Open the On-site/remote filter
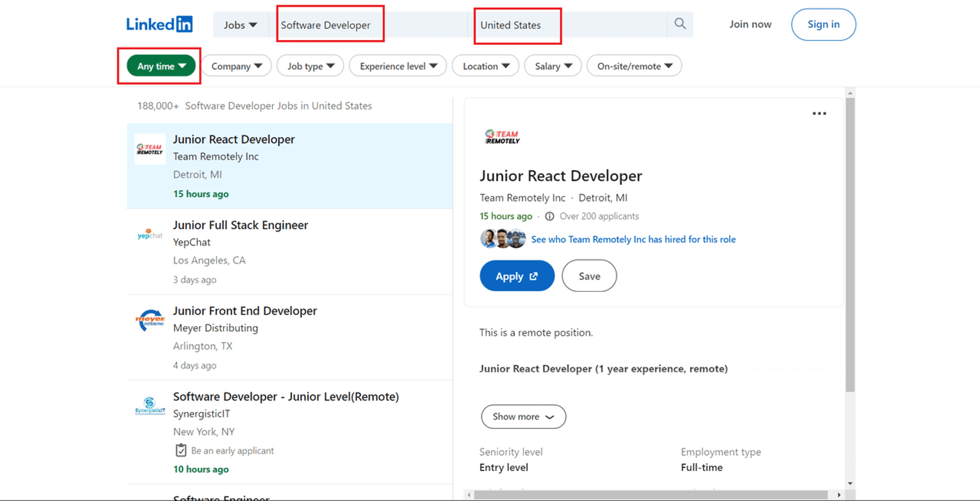 click(x=634, y=66)
